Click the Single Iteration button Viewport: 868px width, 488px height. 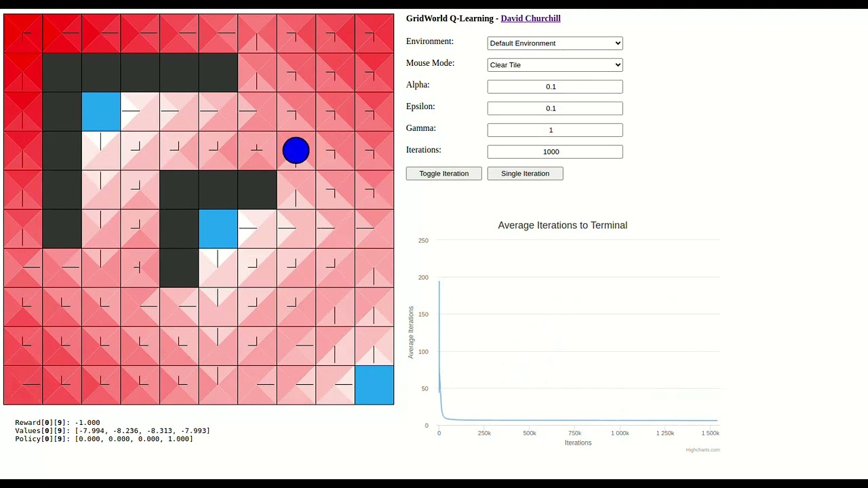click(x=525, y=174)
